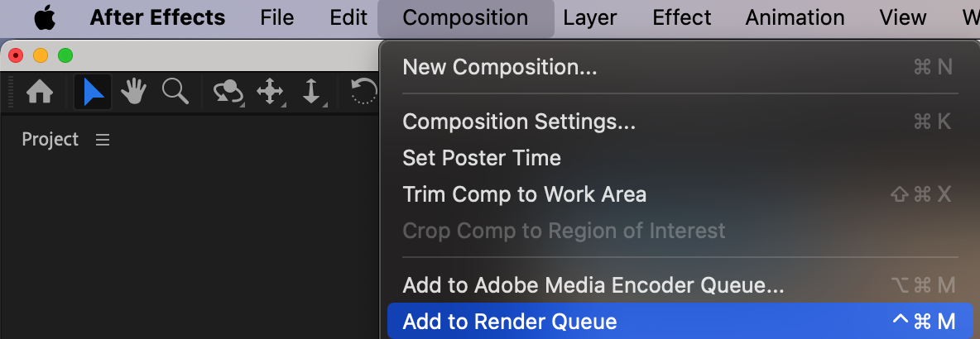Choose Add to Render Queue
980x339 pixels.
[x=510, y=321]
